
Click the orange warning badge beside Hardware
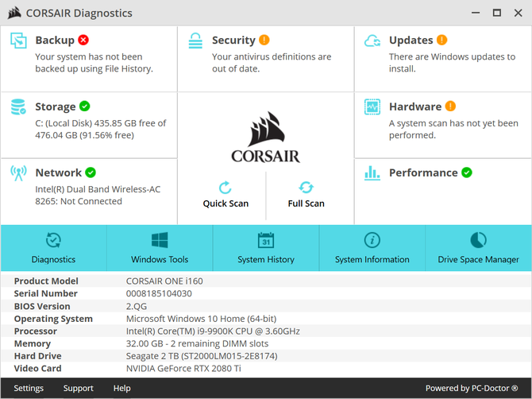pos(450,107)
